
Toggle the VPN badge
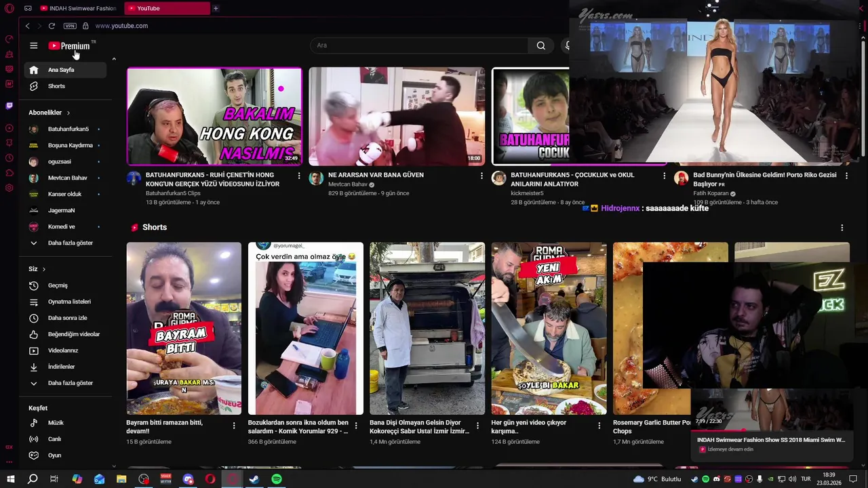coord(70,26)
